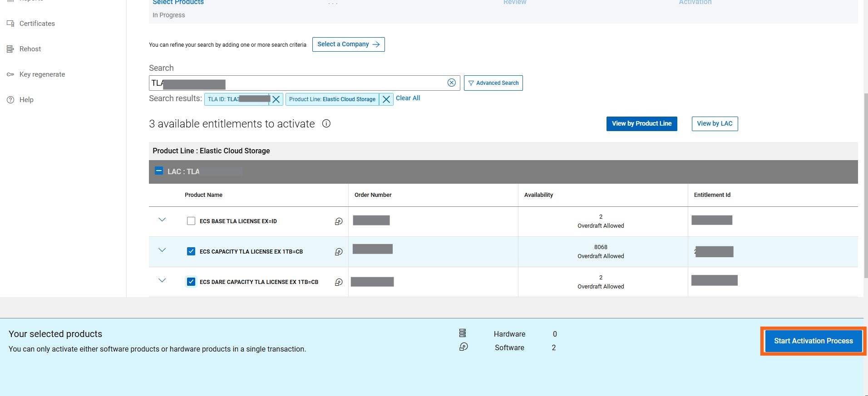Expand the ECS BASE TLA LICENSE row
Image resolution: width=868 pixels, height=396 pixels.
pyautogui.click(x=162, y=220)
